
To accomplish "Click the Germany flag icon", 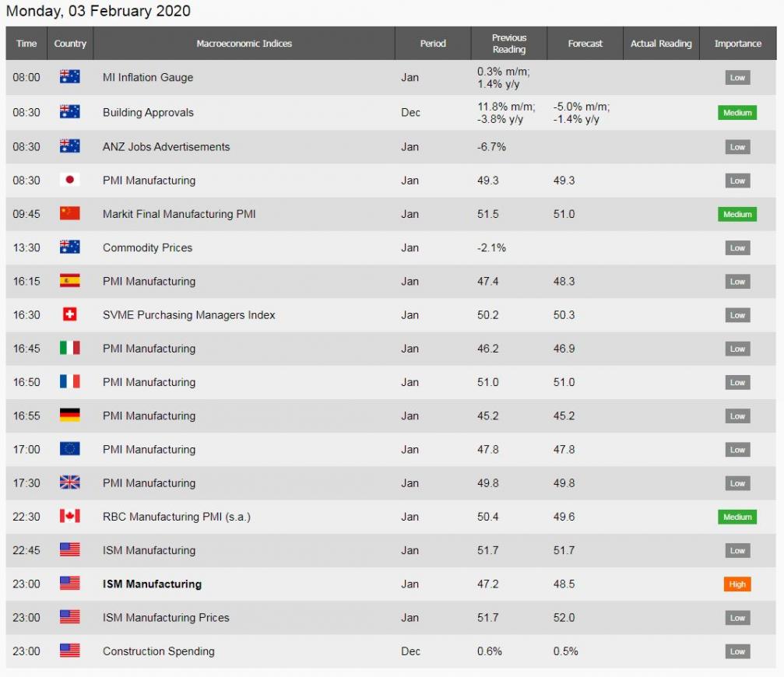I will click(x=69, y=416).
